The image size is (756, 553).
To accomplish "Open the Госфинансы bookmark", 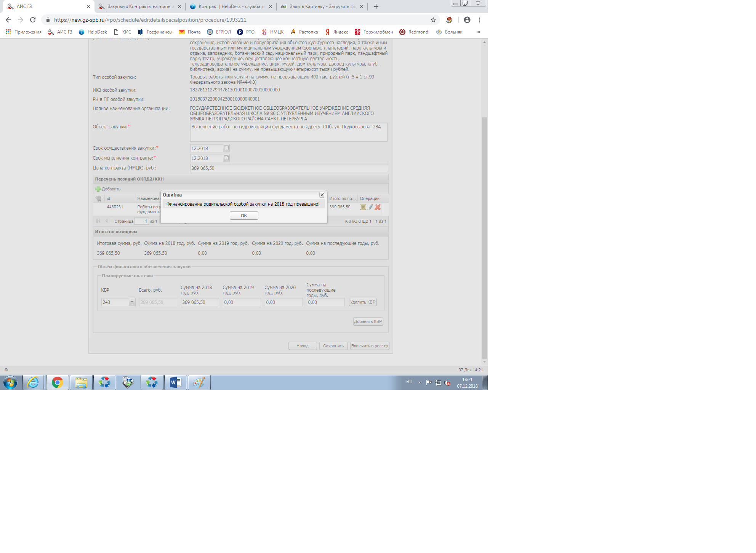I will pos(155,32).
